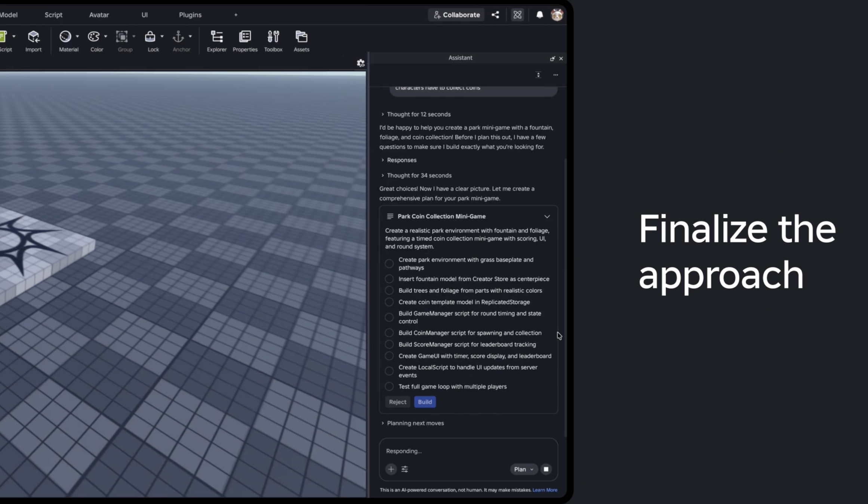This screenshot has width=868, height=504.
Task: Open the Properties panel
Action: click(245, 40)
